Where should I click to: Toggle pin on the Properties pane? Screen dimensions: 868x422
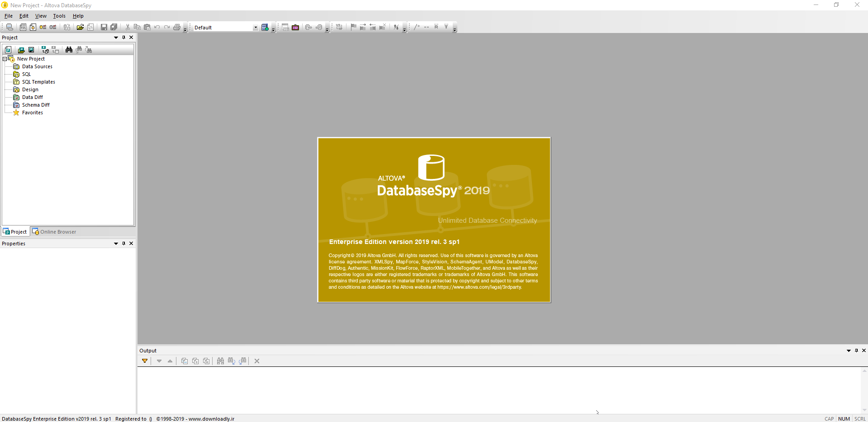(x=123, y=244)
